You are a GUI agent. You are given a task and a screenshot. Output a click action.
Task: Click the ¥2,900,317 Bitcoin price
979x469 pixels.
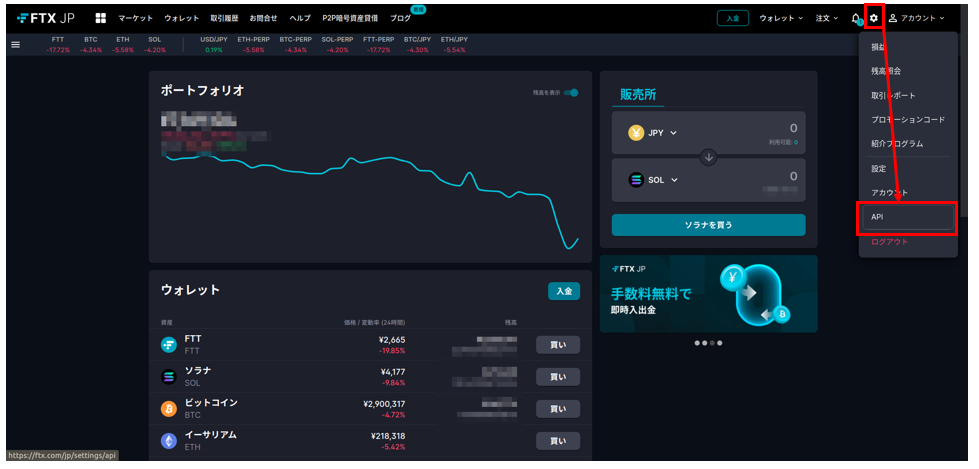[x=384, y=404]
